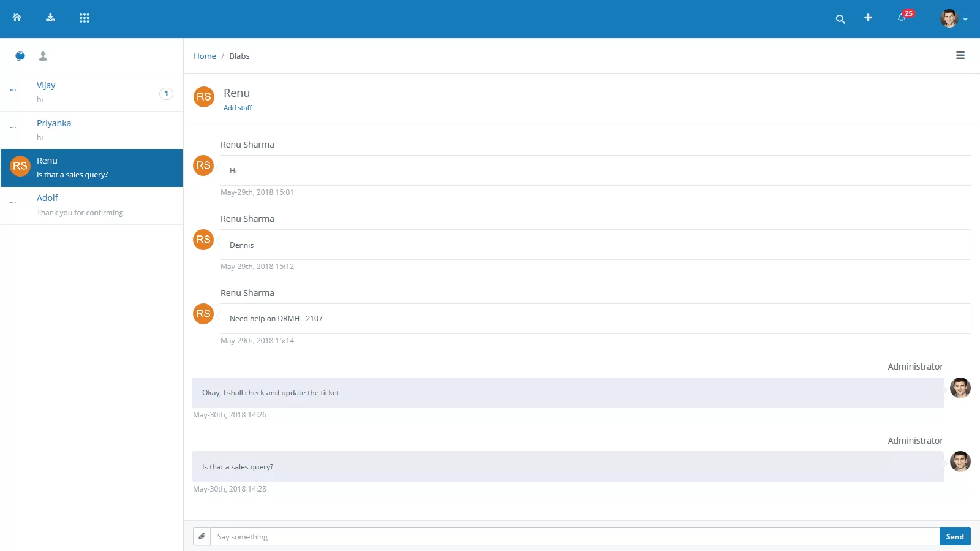
Task: Open the download tray icon
Action: 50,18
